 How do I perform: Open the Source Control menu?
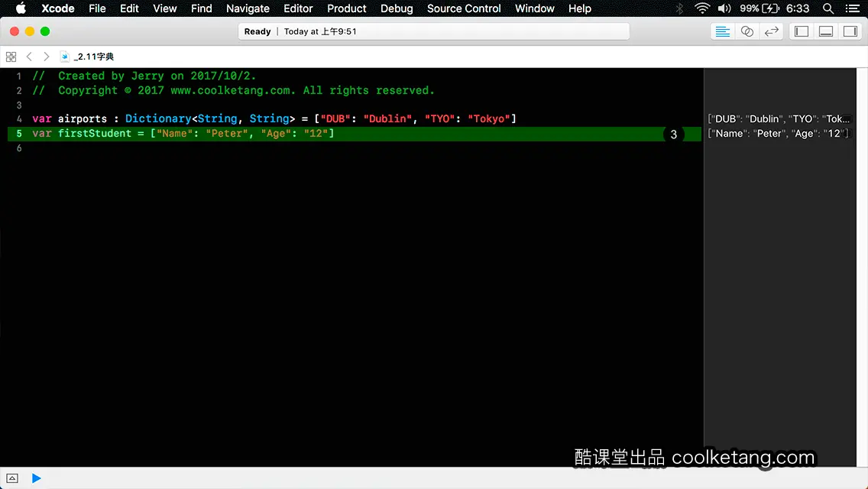pos(464,8)
